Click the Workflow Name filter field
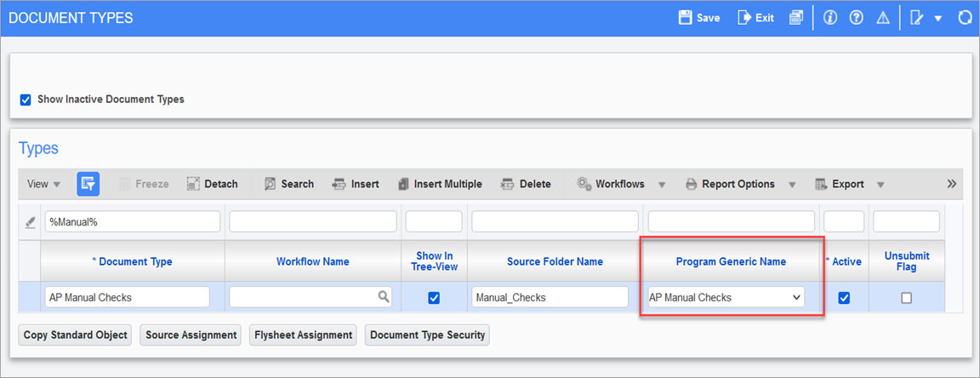 pos(313,221)
